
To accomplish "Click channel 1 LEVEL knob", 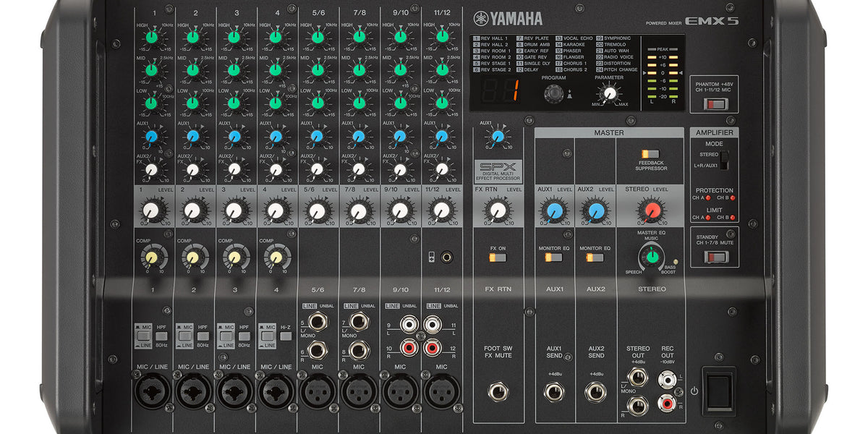I will click(151, 211).
